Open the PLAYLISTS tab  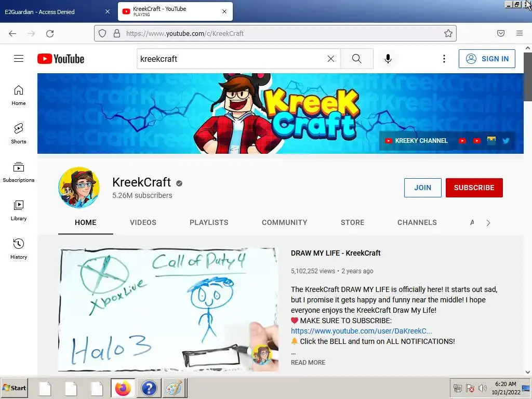pyautogui.click(x=209, y=222)
